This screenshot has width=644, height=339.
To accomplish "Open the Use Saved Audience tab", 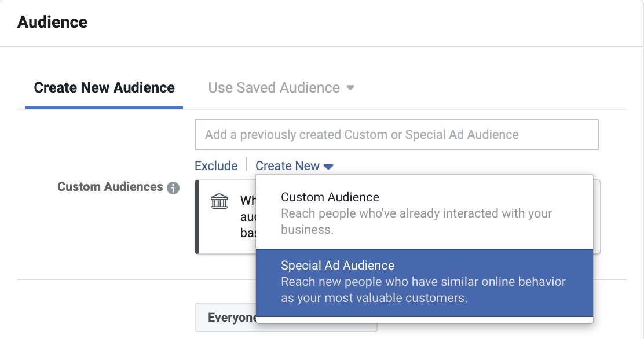I will point(274,88).
